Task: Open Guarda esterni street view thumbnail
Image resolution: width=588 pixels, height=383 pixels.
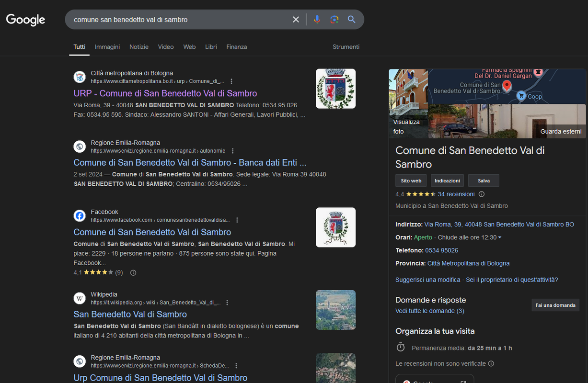Action: click(507, 122)
